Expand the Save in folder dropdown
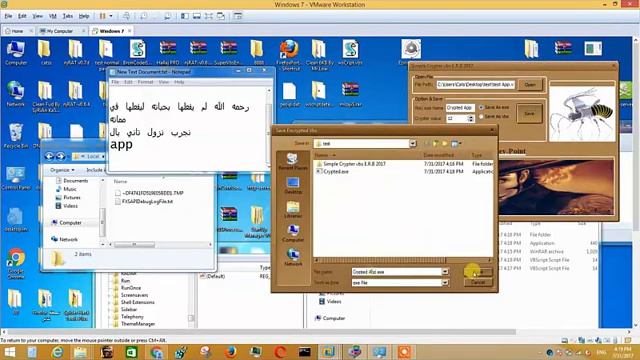Viewport: 640px width, 360px height. 413,144
